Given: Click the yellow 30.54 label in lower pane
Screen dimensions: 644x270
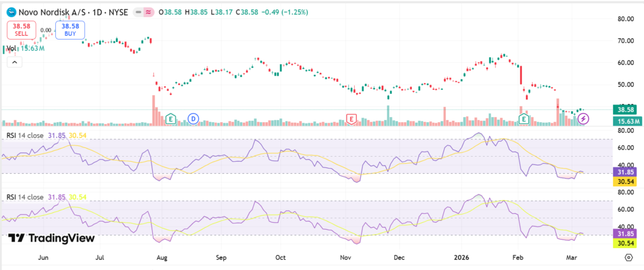Looking at the screenshot, I should [x=626, y=243].
